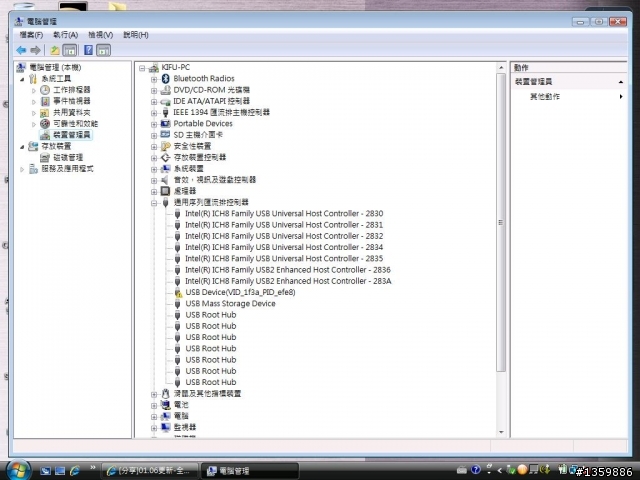Expand the DVD/CD-ROM 光碟機 node
The image size is (640, 480).
click(154, 91)
